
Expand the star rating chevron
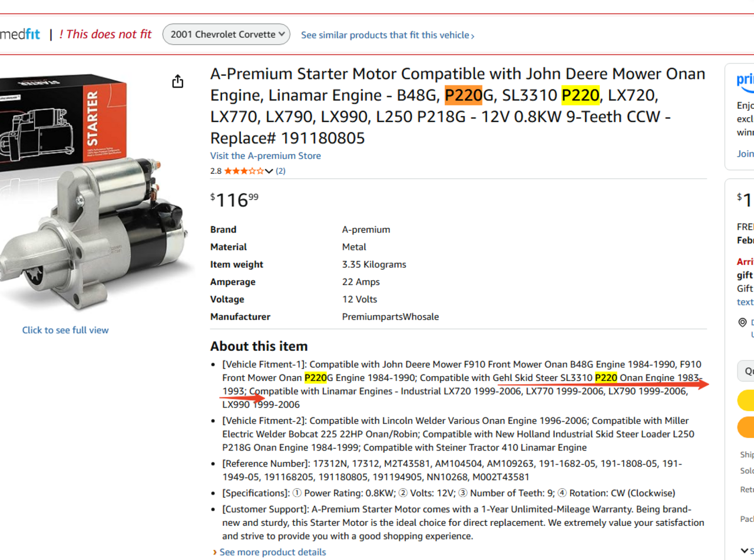[x=269, y=171]
